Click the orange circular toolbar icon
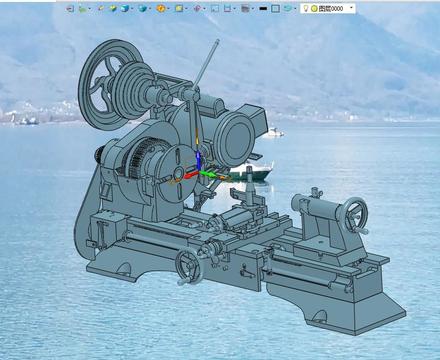The width and height of the screenshot is (440, 360). point(161,8)
